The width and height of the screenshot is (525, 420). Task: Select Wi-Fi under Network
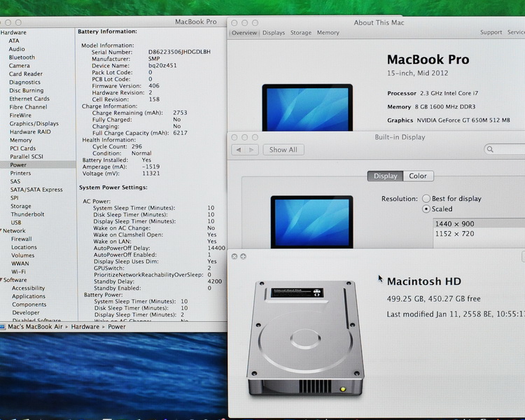[18, 272]
